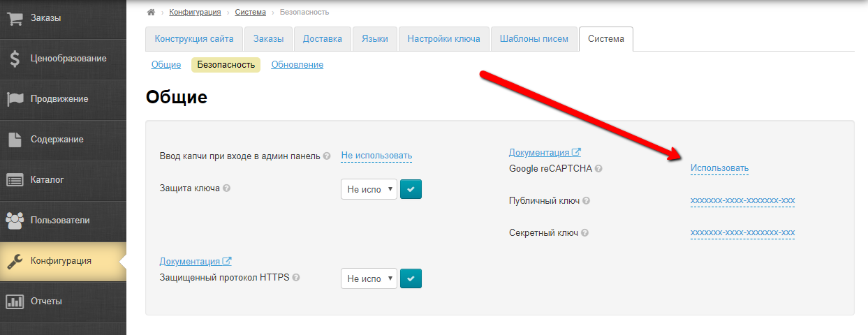The width and height of the screenshot is (868, 335).
Task: Click help icon beside Google reCAPTCHA
Action: tap(598, 168)
